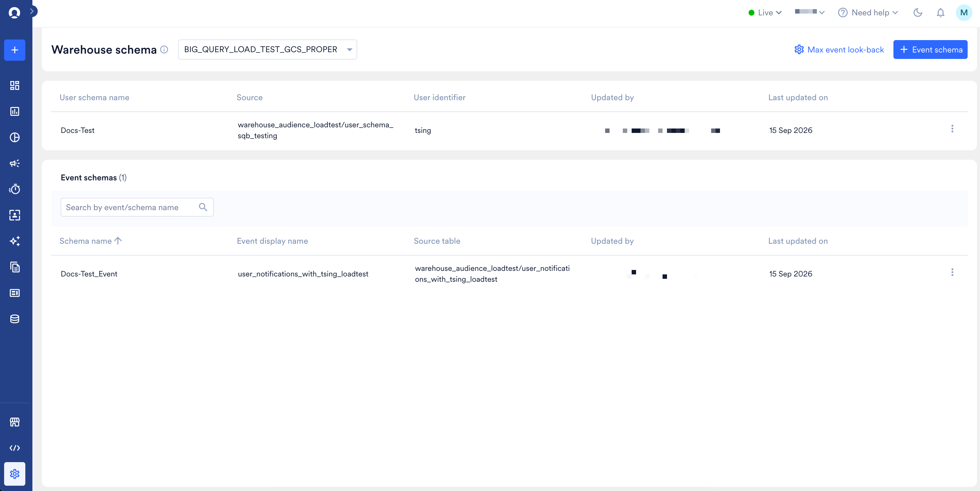The height and width of the screenshot is (491, 980).
Task: Toggle dark mode with the moon icon
Action: pos(918,13)
